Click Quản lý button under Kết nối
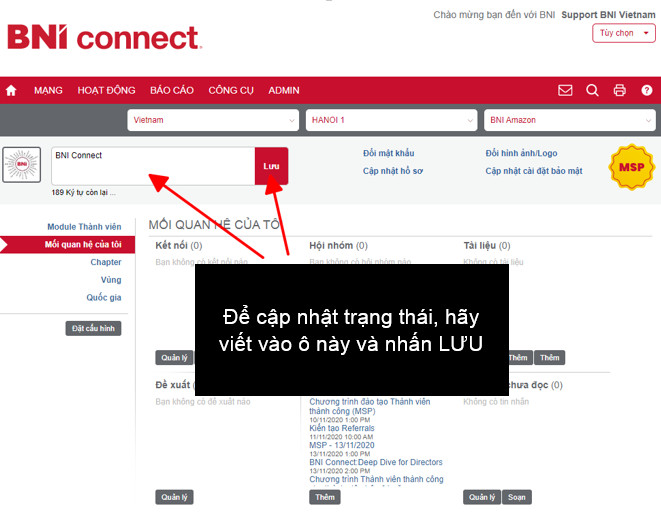The height and width of the screenshot is (516, 661). [175, 357]
